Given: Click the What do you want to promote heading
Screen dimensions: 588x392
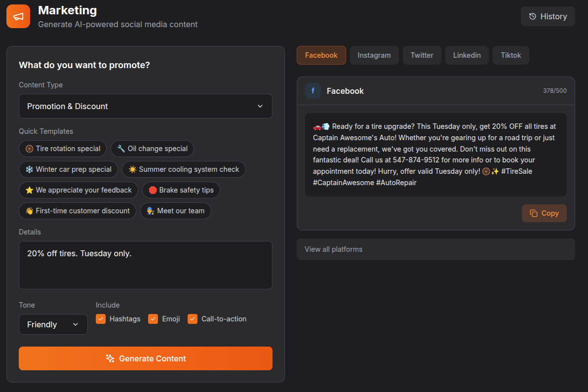Looking at the screenshot, I should pyautogui.click(x=84, y=65).
